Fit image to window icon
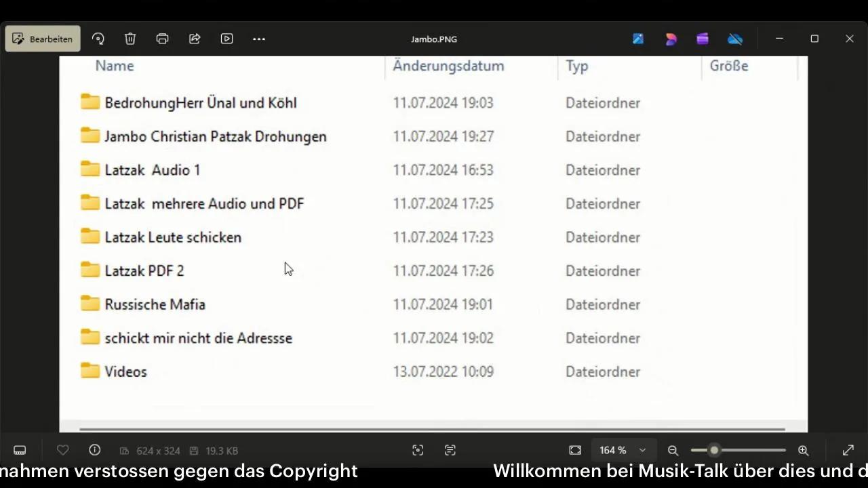 pyautogui.click(x=575, y=450)
